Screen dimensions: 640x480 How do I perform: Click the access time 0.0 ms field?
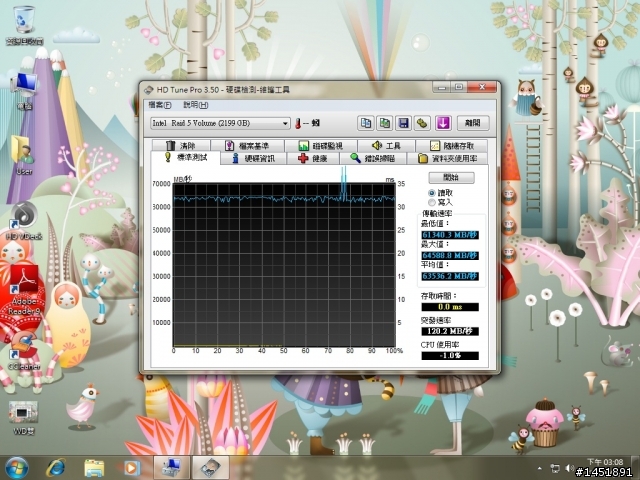click(x=450, y=307)
